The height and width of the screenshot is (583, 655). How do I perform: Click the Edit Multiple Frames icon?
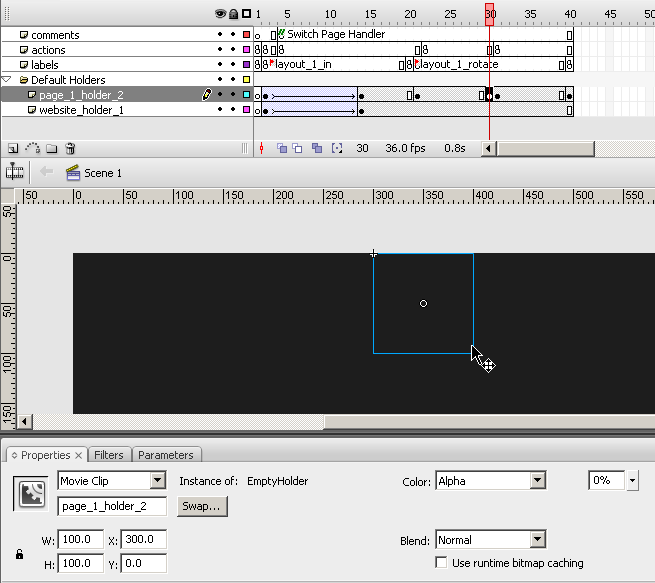(x=317, y=148)
